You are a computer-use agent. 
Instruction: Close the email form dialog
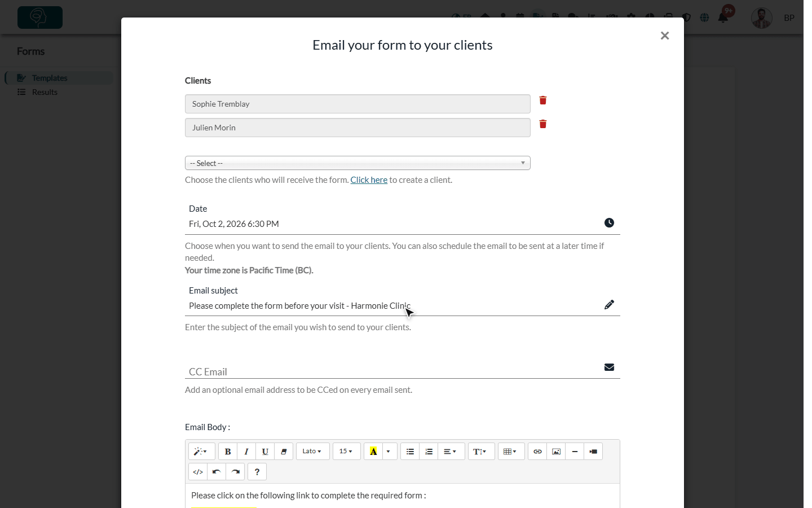click(x=665, y=36)
